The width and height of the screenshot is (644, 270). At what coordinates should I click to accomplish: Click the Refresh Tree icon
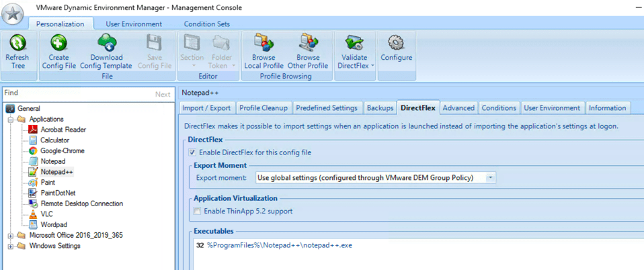pos(17,44)
